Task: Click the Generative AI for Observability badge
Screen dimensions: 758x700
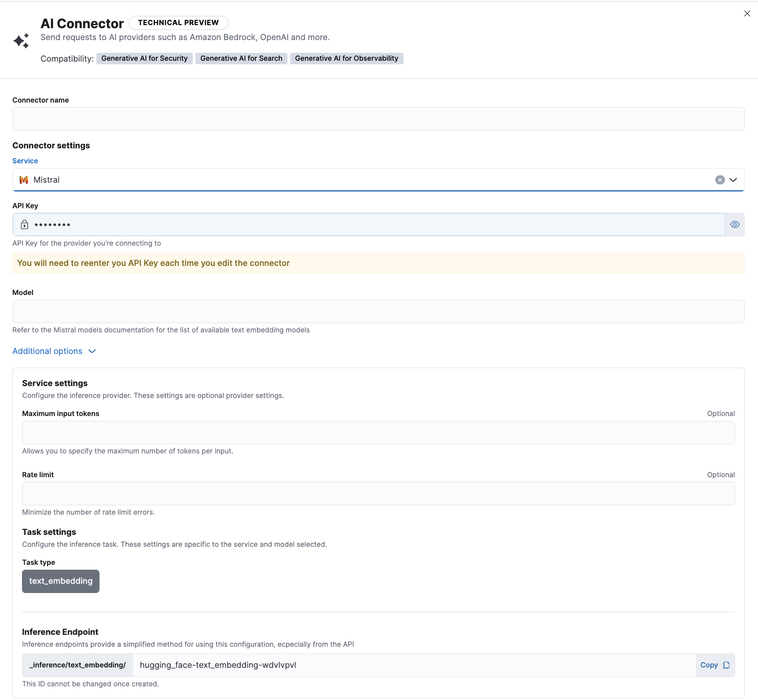Action: click(346, 59)
